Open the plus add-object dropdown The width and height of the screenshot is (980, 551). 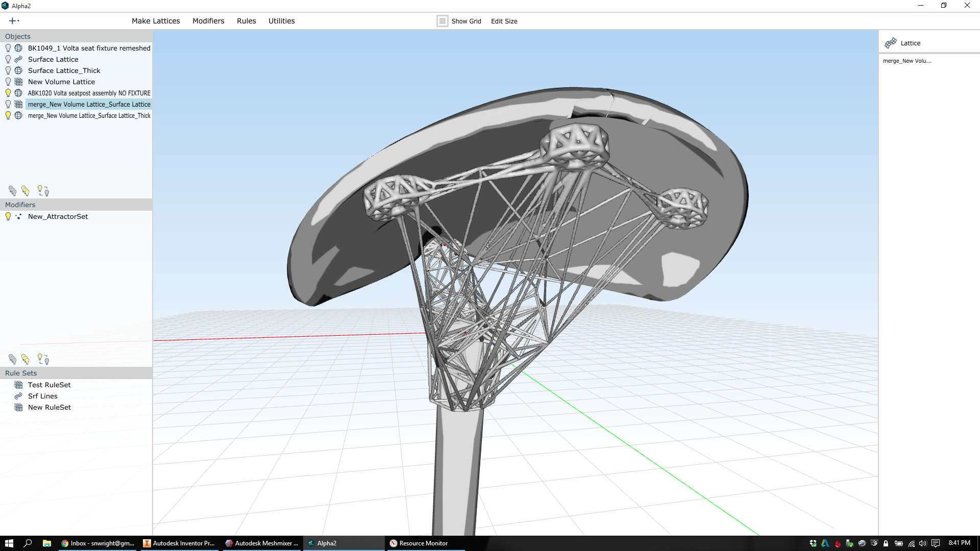pos(14,21)
